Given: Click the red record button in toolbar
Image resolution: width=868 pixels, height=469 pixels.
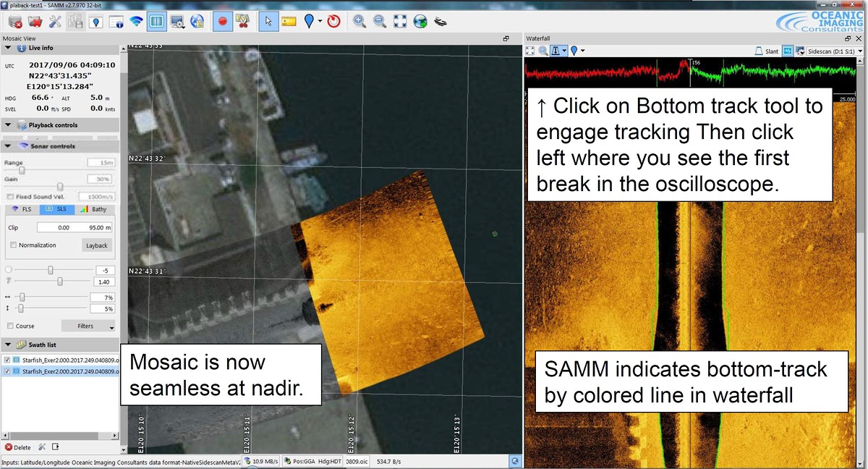Looking at the screenshot, I should [223, 21].
